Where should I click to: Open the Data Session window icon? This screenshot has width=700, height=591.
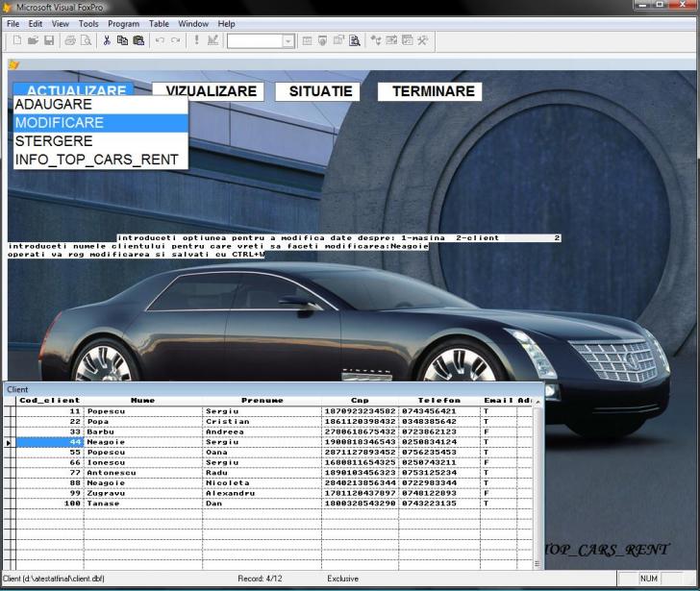(x=323, y=40)
